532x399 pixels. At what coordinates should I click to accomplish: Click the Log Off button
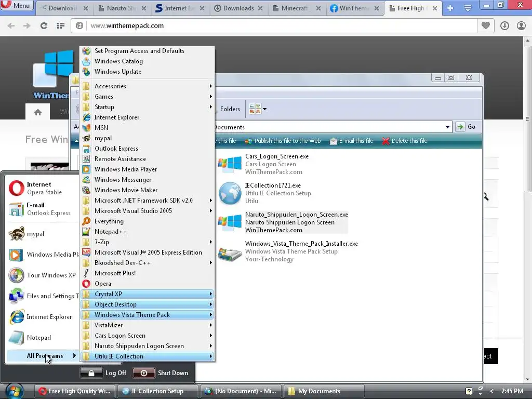pos(104,373)
